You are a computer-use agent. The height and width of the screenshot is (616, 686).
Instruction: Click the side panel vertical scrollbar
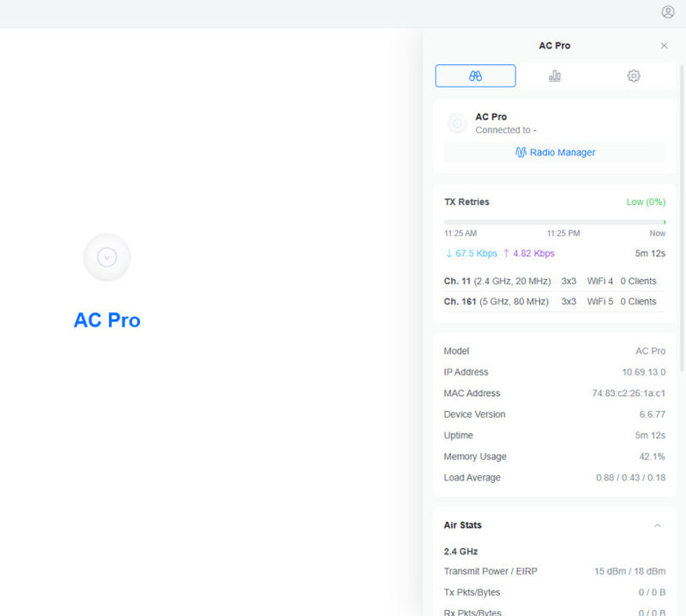[682, 219]
